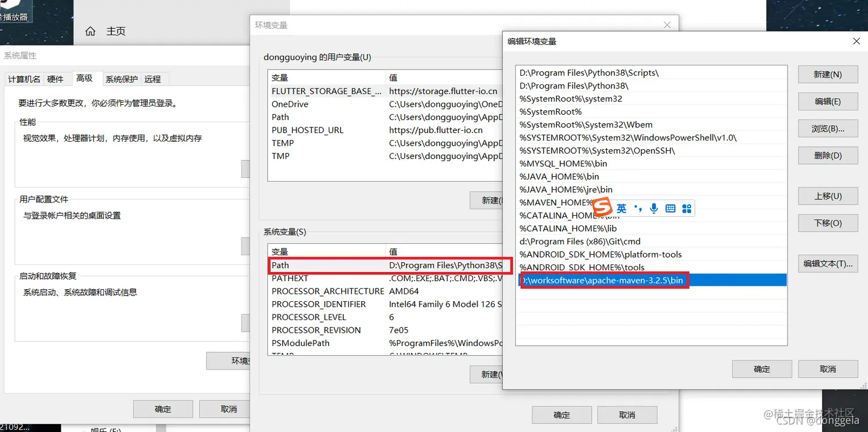Select the d:\Program Files (x86)\Git\cmd entry
This screenshot has width=868, height=432.
tap(651, 242)
